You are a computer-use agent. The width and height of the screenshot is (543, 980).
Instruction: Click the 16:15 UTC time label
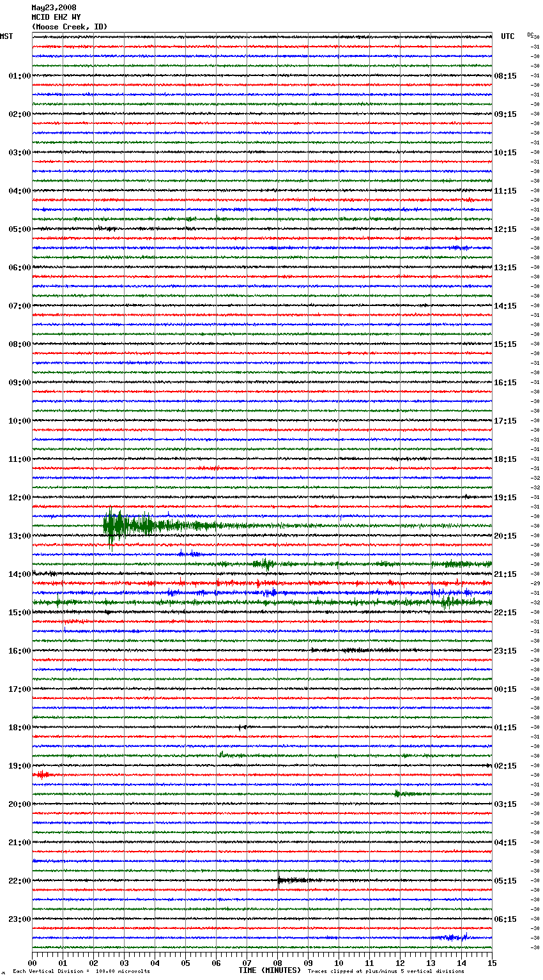click(x=505, y=383)
